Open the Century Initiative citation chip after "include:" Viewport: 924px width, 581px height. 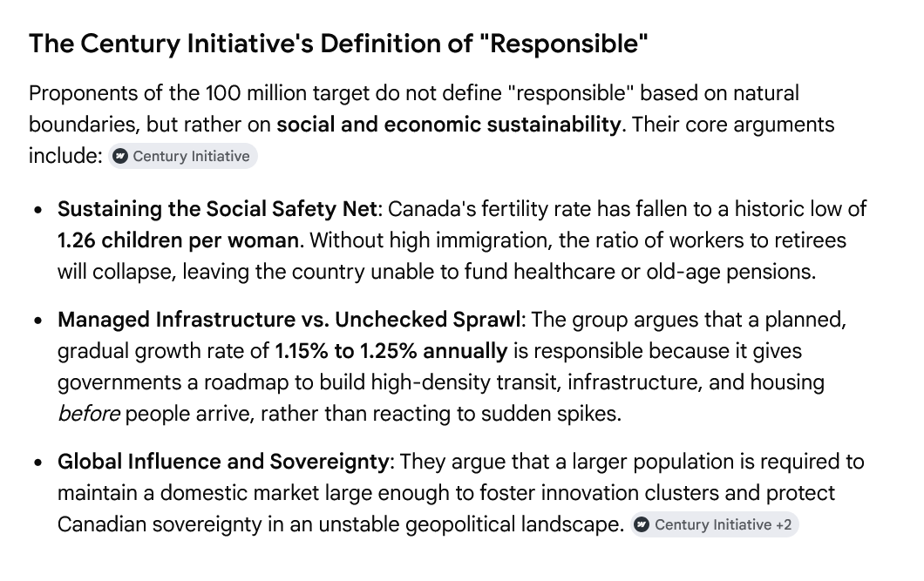183,156
